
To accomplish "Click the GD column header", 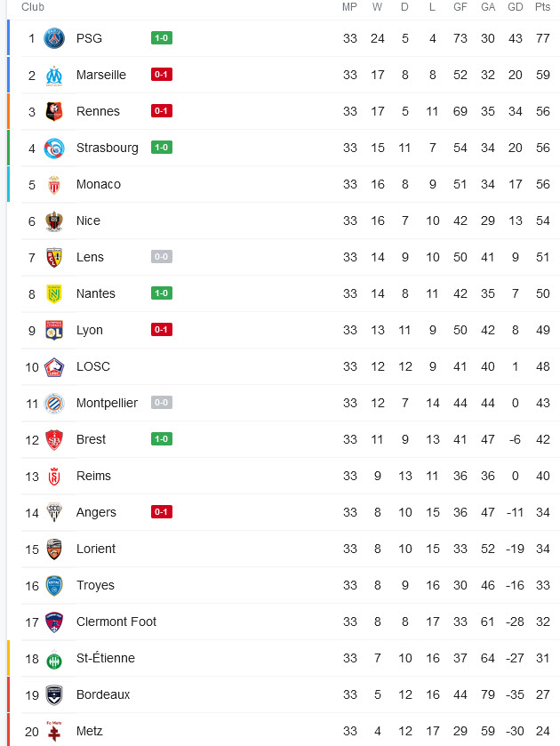I will point(515,7).
